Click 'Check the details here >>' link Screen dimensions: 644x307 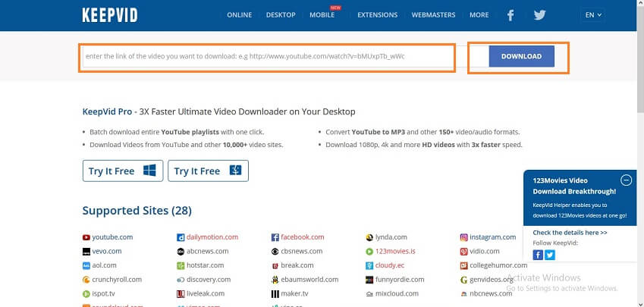[570, 232]
